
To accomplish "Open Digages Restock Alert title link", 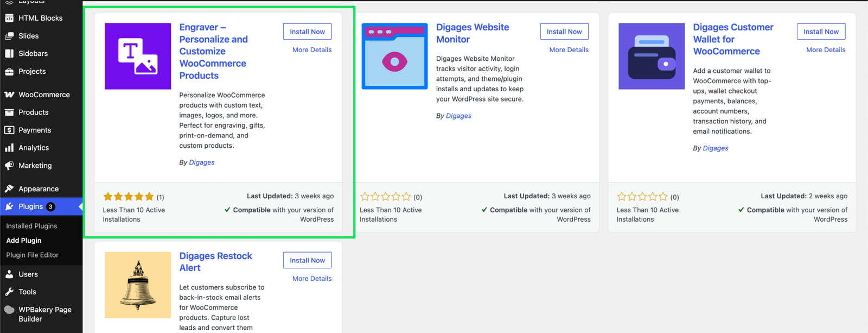I will tap(215, 262).
